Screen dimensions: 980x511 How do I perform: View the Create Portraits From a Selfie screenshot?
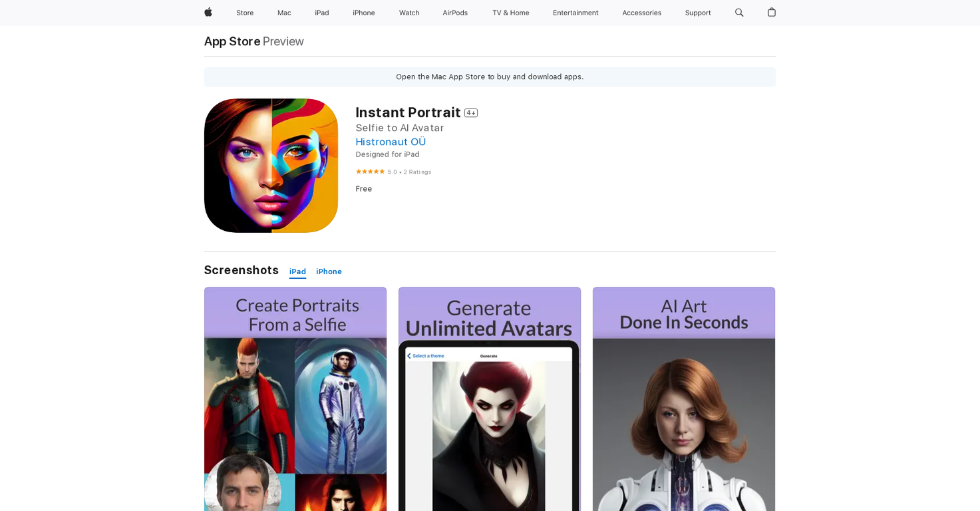tap(295, 399)
